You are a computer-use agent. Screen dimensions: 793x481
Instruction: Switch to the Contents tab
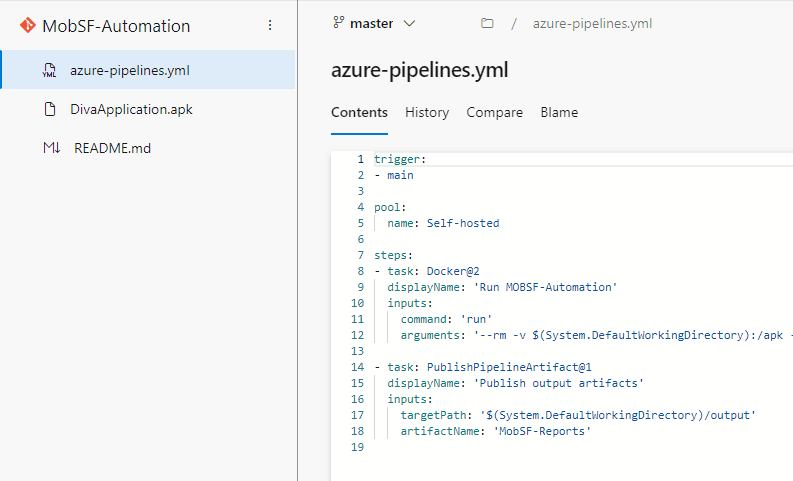359,112
